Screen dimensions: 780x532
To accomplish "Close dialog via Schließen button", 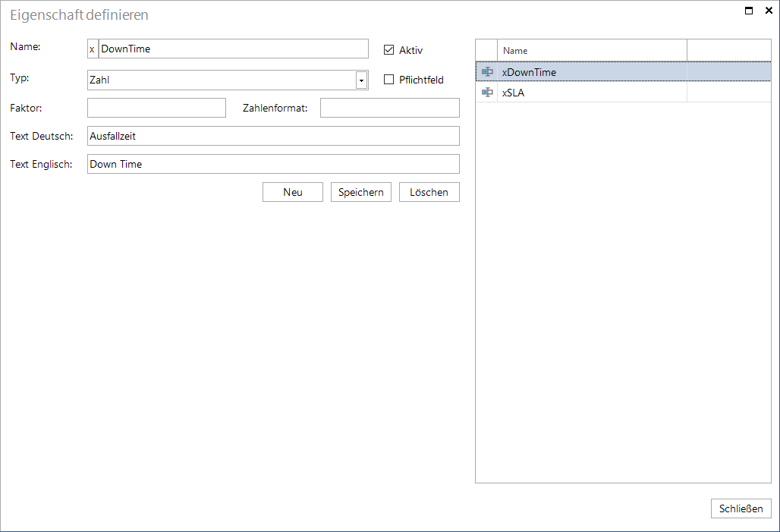I will pos(741,508).
